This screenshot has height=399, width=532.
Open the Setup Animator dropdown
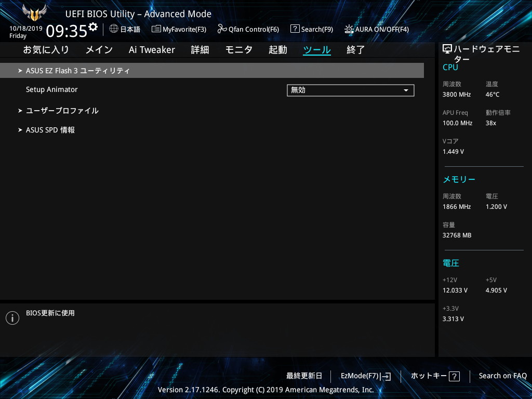[351, 90]
